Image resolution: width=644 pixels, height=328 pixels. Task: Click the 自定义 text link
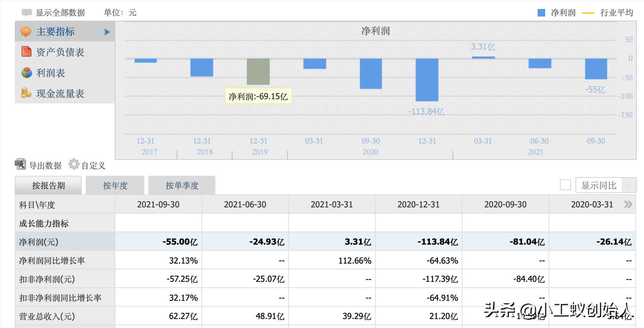[x=93, y=165]
